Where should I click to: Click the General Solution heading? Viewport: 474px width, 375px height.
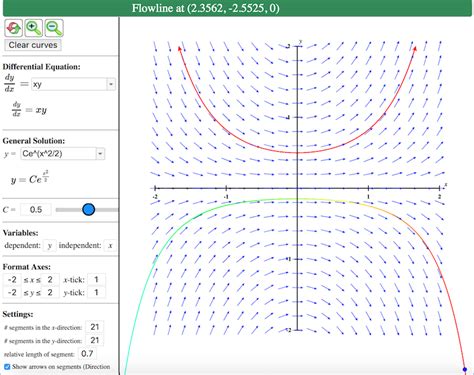[34, 141]
